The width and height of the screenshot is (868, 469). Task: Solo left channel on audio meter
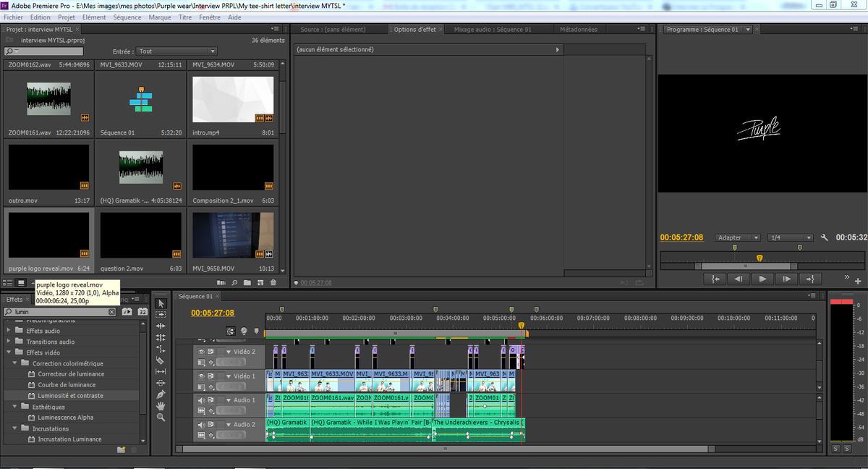click(835, 449)
